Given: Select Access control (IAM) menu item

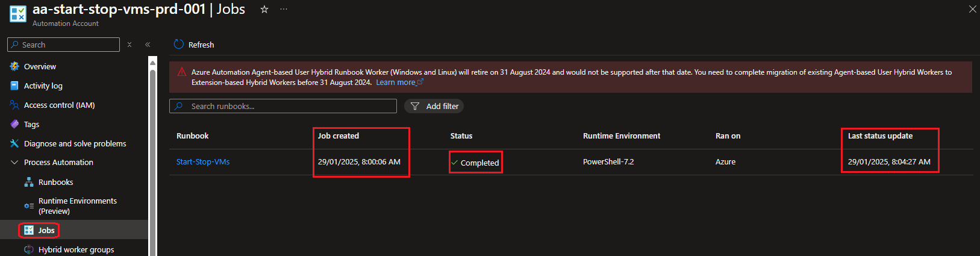Looking at the screenshot, I should (59, 105).
